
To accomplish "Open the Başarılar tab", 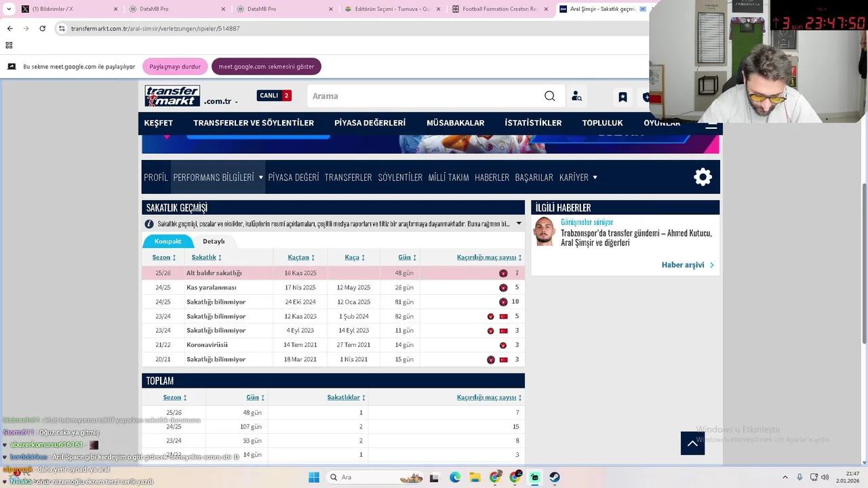I will coord(534,178).
